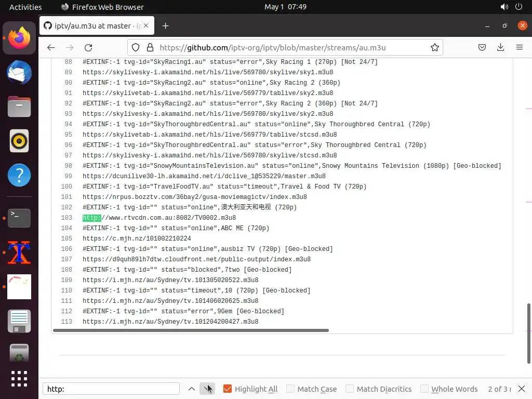Jump to previous find match

[192, 389]
